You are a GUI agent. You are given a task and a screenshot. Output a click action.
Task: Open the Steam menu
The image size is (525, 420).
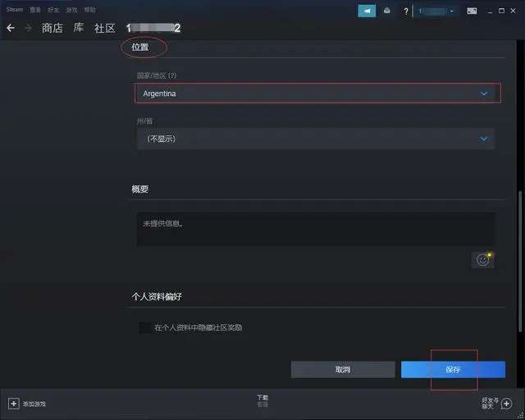[x=15, y=10]
